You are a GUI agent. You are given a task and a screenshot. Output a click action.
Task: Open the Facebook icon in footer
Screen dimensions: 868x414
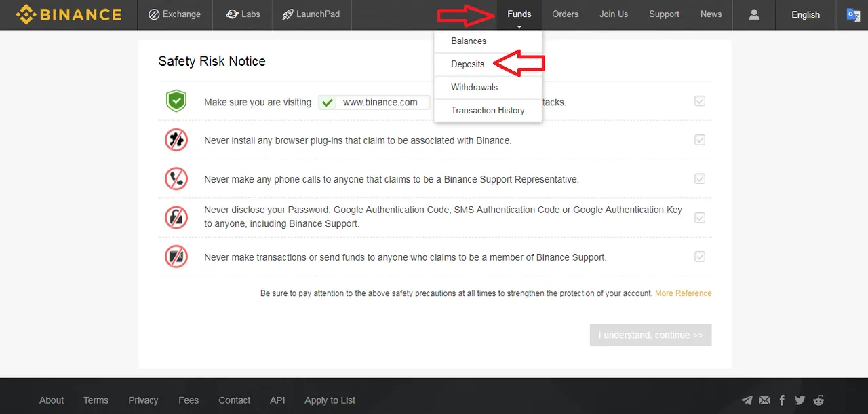(x=783, y=400)
